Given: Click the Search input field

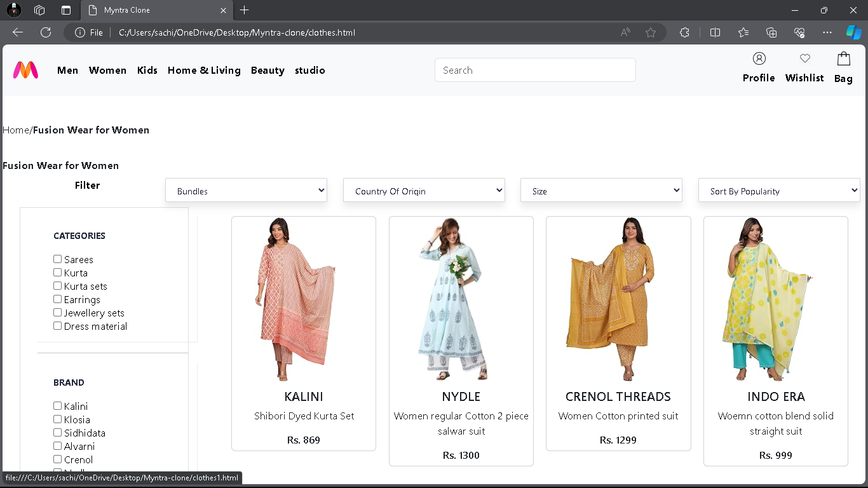Looking at the screenshot, I should 535,70.
